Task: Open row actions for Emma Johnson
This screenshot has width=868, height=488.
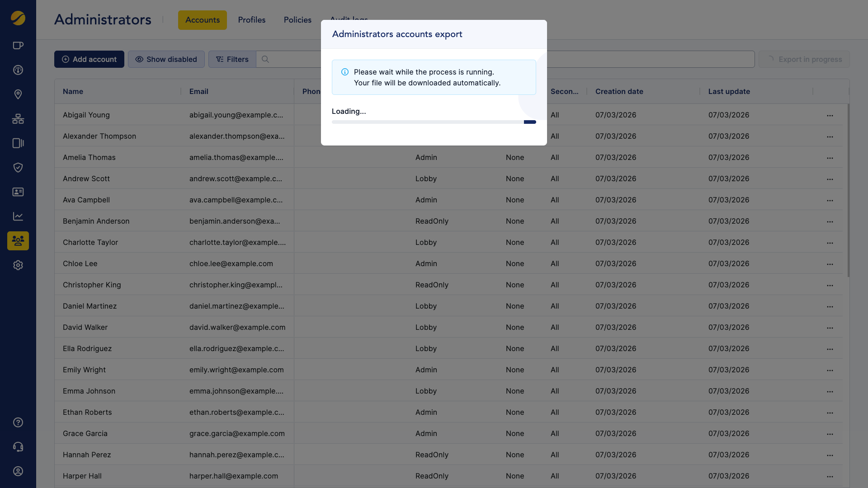Action: [x=830, y=391]
